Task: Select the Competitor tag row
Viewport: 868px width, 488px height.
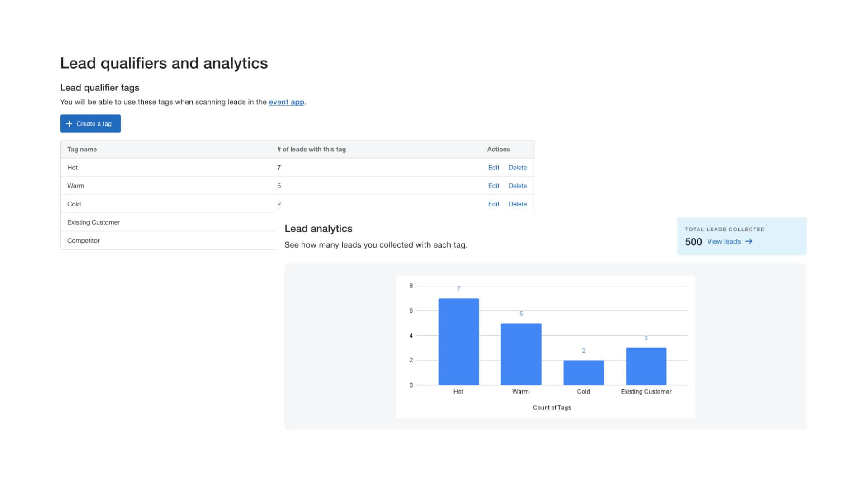Action: (84, 240)
